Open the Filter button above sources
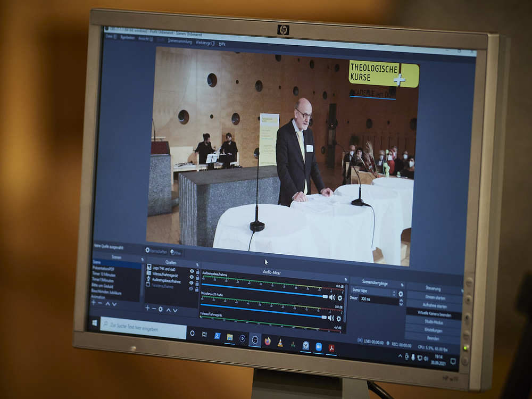 [x=176, y=253]
